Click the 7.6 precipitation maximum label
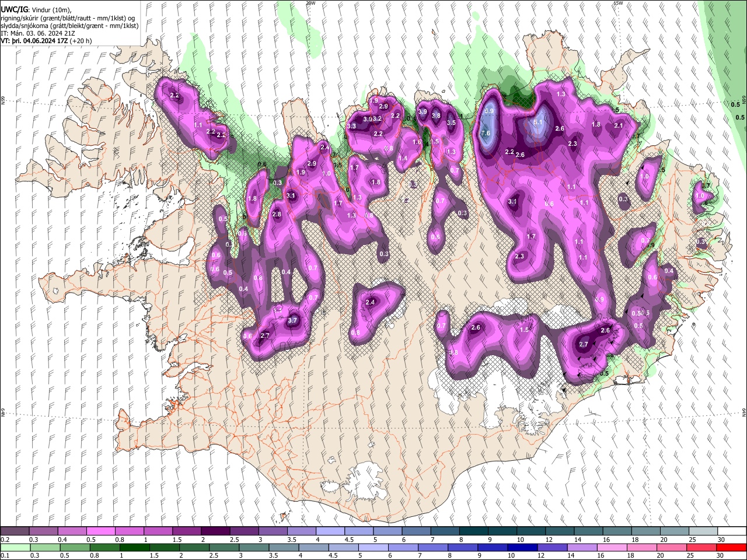The height and width of the screenshot is (560, 747). coord(485,134)
